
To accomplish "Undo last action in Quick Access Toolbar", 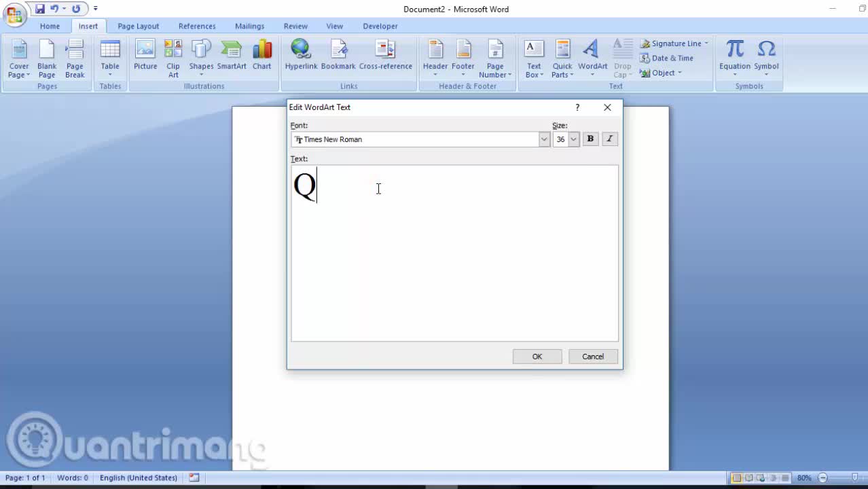I will click(x=54, y=9).
